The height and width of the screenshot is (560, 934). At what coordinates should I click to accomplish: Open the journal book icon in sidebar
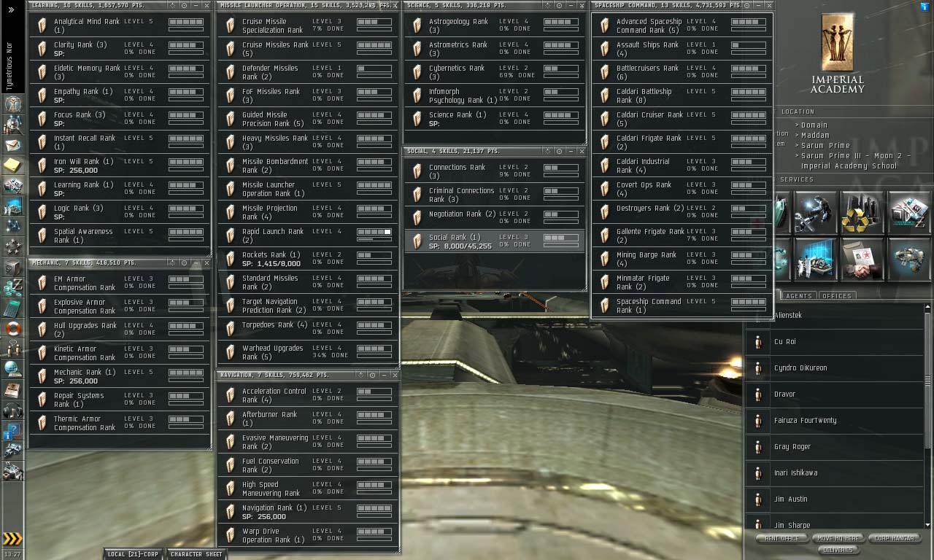point(13,390)
